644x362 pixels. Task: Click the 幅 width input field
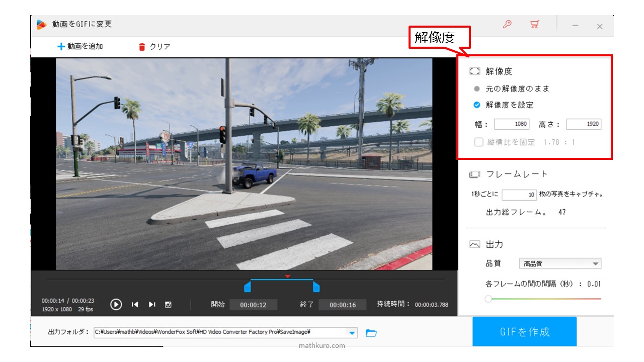click(512, 124)
